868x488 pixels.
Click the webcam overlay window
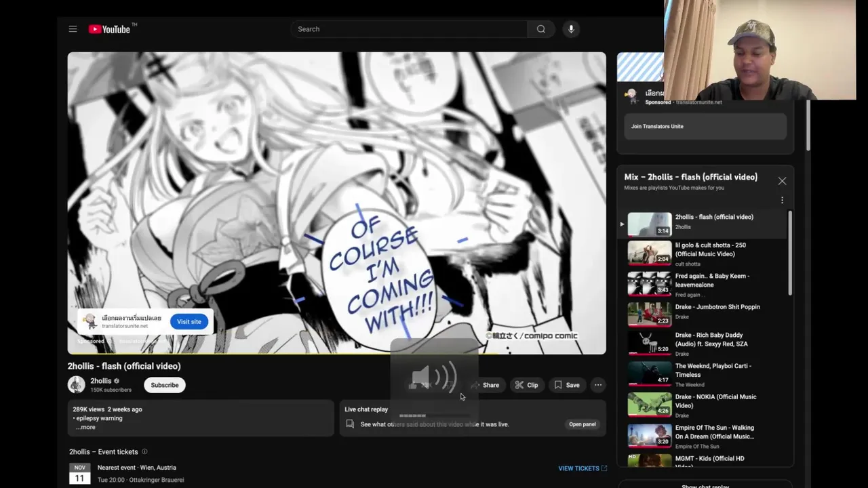pyautogui.click(x=760, y=50)
